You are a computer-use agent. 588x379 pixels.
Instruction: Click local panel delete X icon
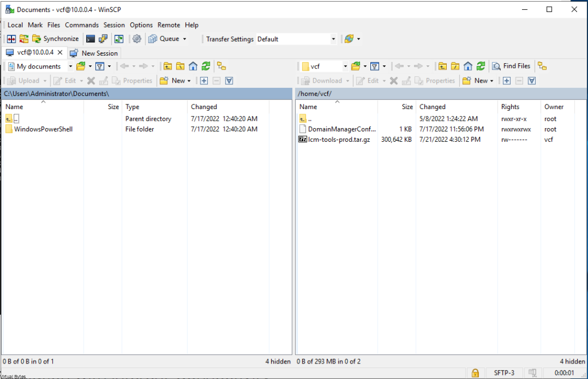click(91, 80)
